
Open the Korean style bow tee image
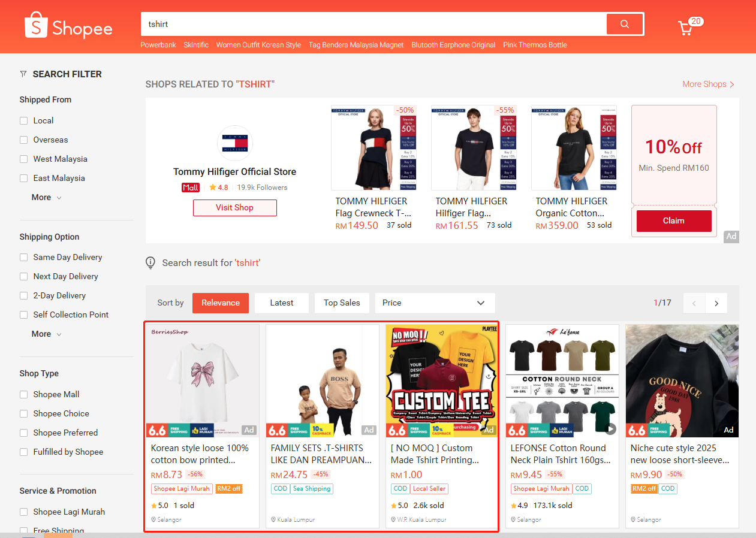pos(203,381)
